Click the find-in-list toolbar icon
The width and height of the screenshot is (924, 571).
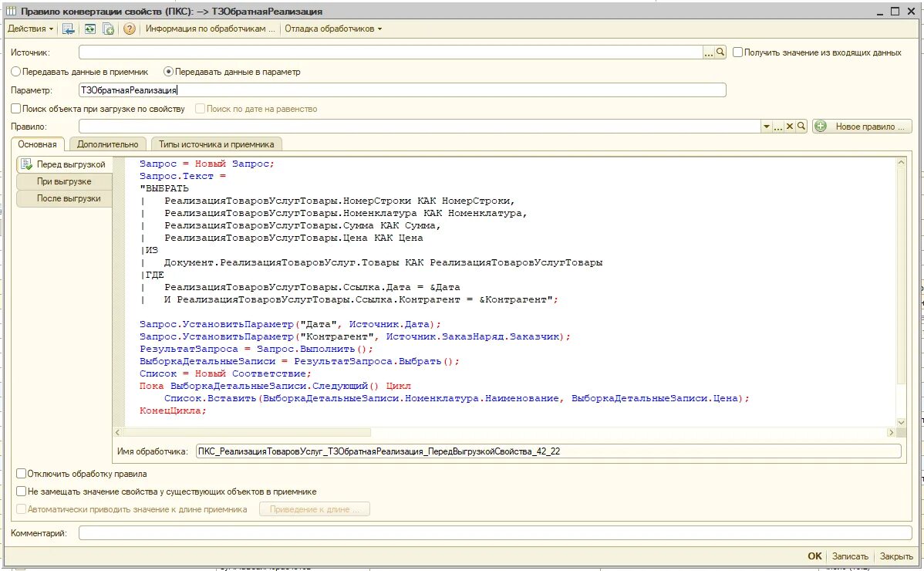tap(69, 29)
